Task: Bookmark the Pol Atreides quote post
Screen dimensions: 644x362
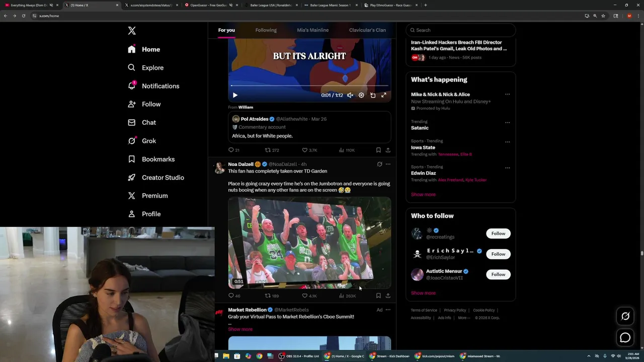Action: 378,150
